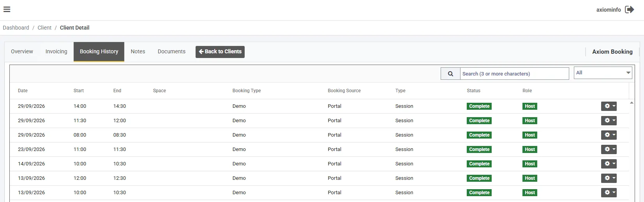Click Portal in the 14/09/2026 row
This screenshot has width=644, height=202.
pyautogui.click(x=334, y=164)
